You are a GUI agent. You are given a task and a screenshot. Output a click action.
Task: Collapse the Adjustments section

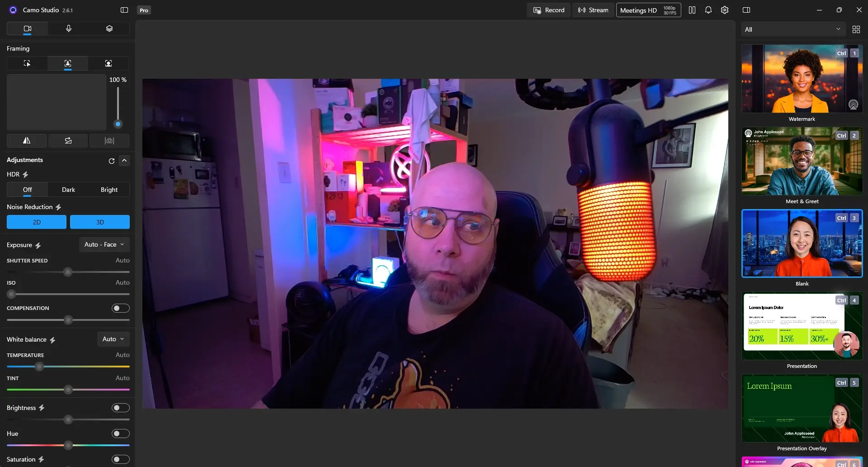tap(124, 161)
